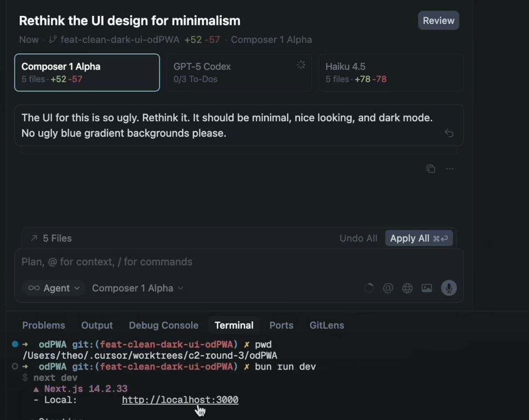The width and height of the screenshot is (529, 420).
Task: Open the GitLens tab
Action: 327,325
